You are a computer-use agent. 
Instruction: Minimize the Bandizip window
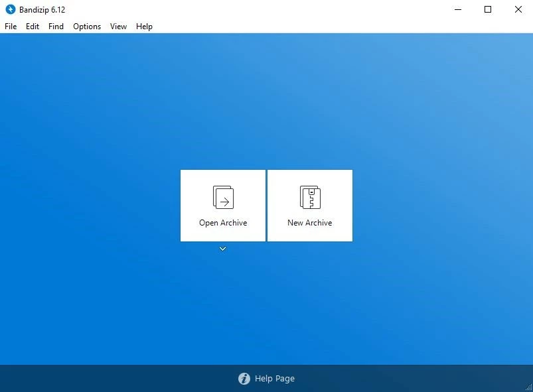(x=458, y=9)
